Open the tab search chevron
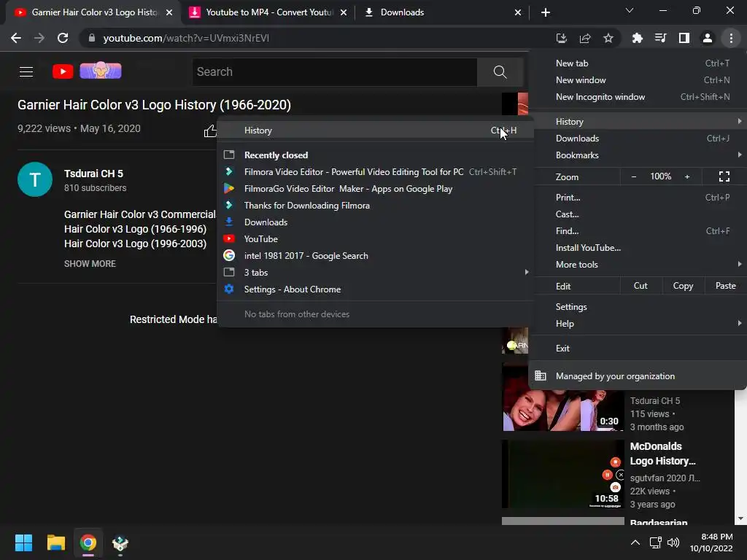 [x=630, y=10]
